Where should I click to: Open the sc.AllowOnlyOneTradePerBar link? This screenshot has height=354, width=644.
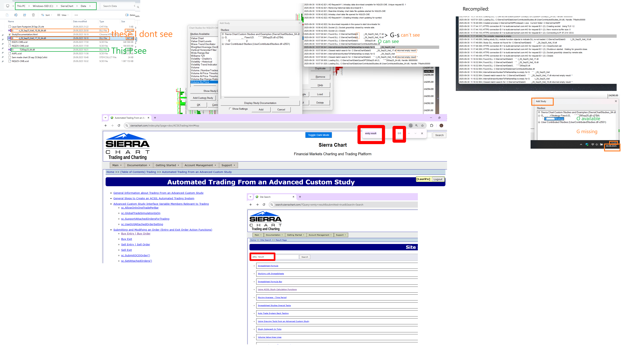coord(140,208)
